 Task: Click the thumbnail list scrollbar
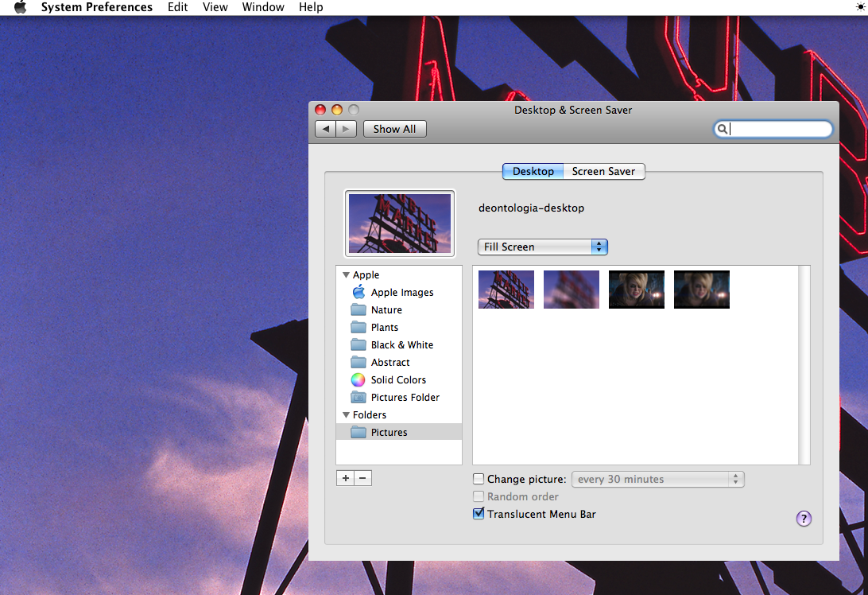pyautogui.click(x=804, y=364)
